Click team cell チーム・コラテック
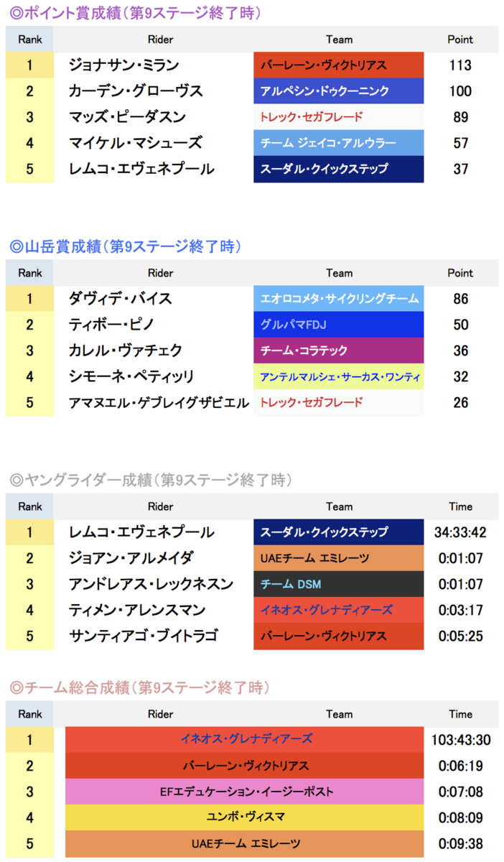 (x=339, y=351)
